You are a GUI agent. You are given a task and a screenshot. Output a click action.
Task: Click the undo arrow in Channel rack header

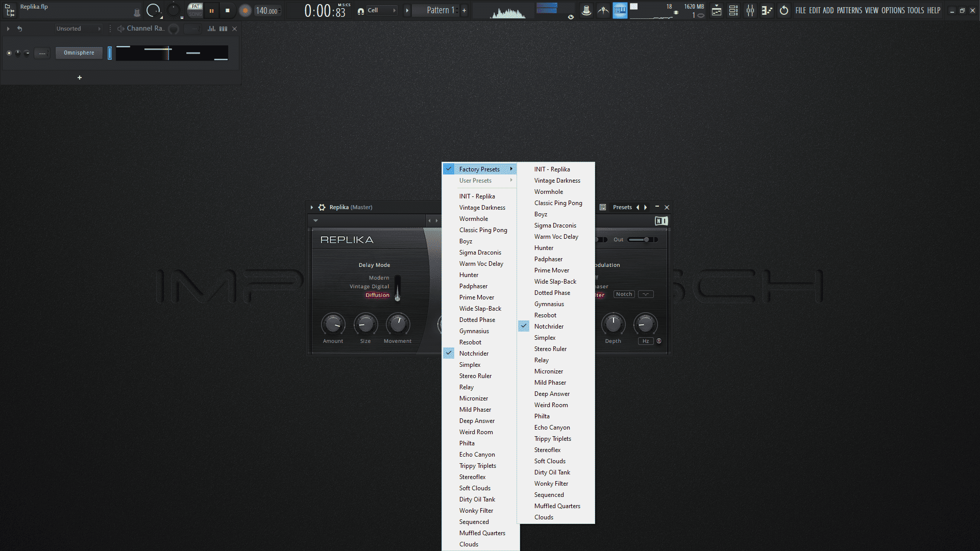(x=19, y=29)
